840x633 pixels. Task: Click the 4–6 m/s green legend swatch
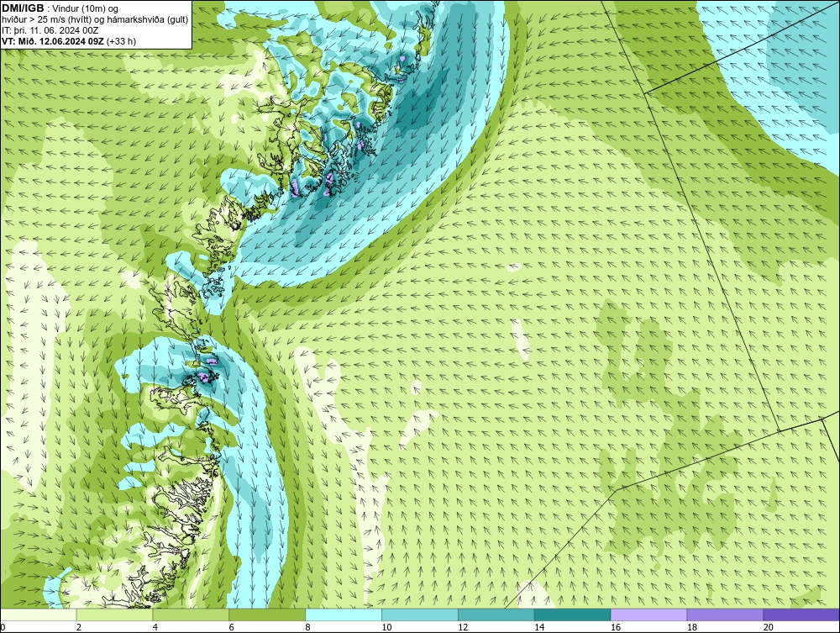click(x=191, y=615)
